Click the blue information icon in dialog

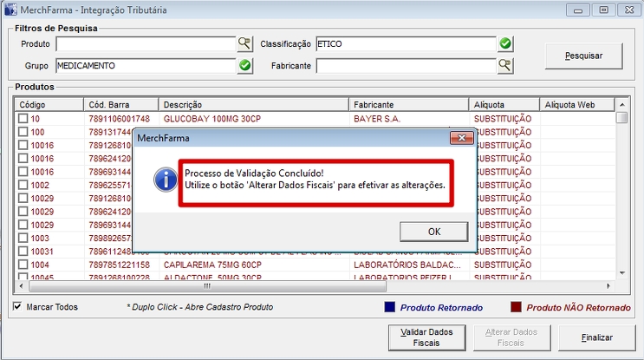pyautogui.click(x=165, y=180)
